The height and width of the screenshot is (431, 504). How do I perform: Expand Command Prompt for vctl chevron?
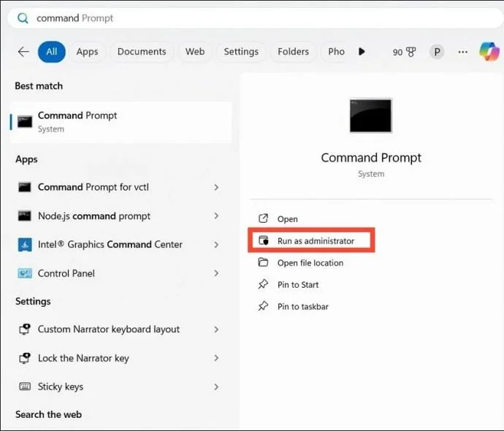(x=216, y=188)
